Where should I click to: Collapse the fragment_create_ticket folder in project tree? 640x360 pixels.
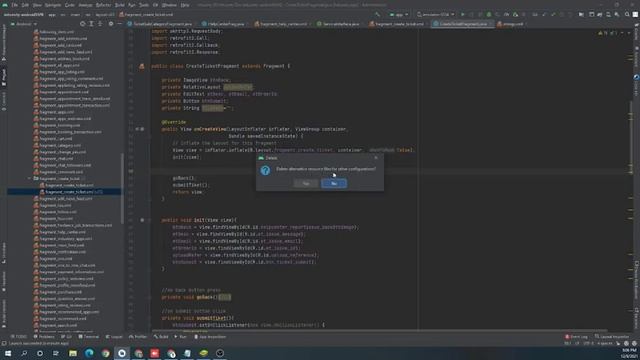[x=29, y=178]
